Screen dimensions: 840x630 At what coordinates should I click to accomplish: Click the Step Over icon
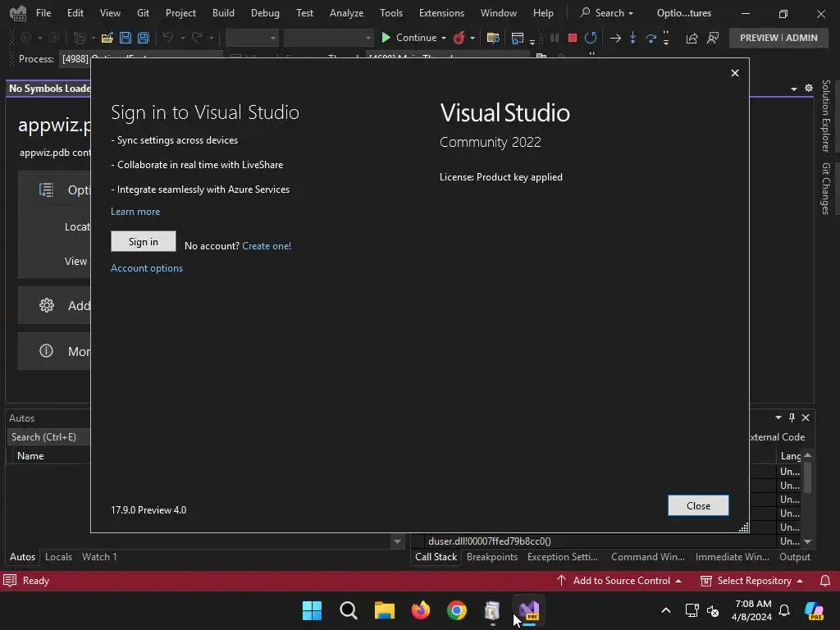(651, 38)
